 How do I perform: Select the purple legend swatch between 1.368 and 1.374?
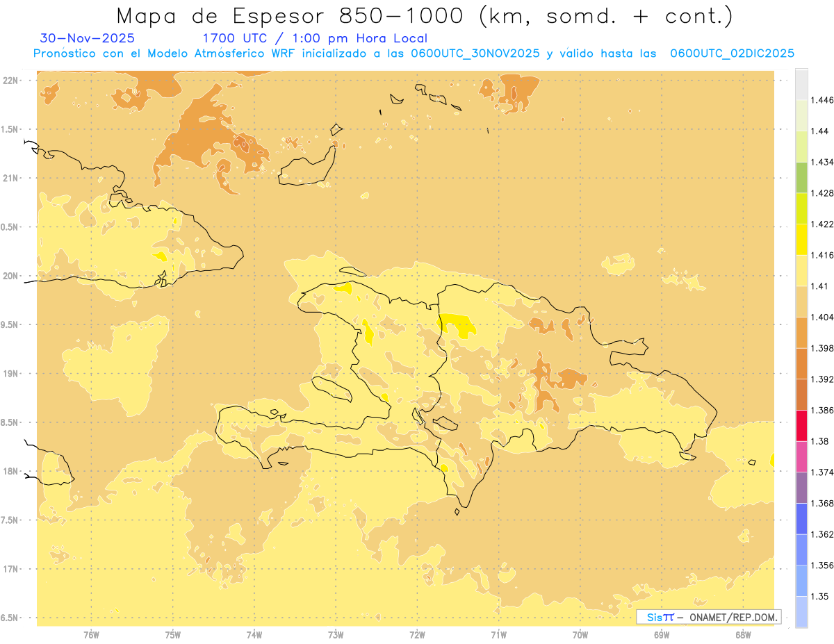point(801,488)
